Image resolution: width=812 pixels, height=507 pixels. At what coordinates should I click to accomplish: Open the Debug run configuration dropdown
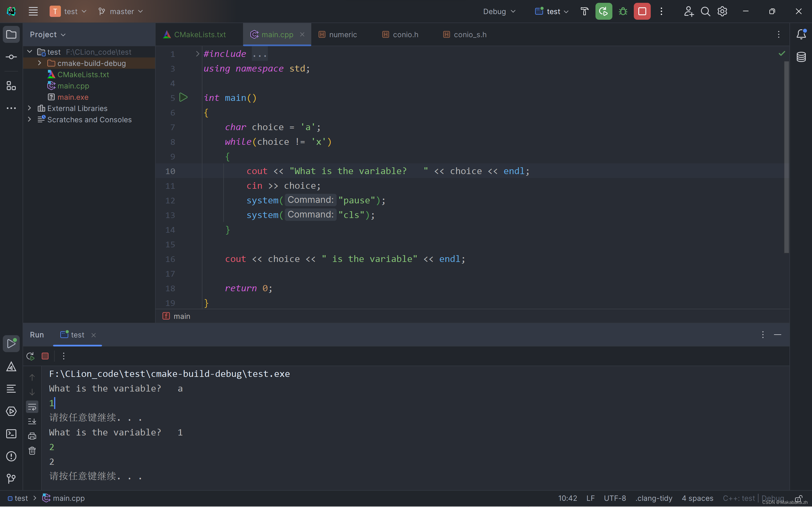coord(499,11)
